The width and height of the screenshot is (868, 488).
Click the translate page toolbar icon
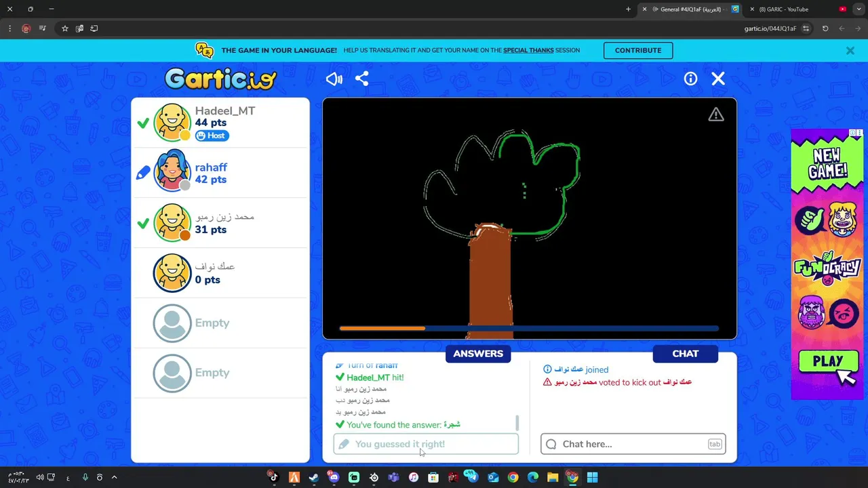coord(79,28)
